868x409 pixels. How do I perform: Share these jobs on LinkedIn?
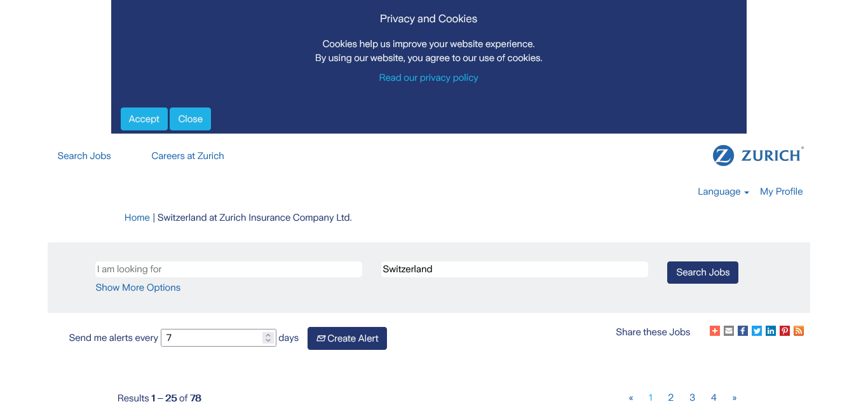pyautogui.click(x=771, y=331)
